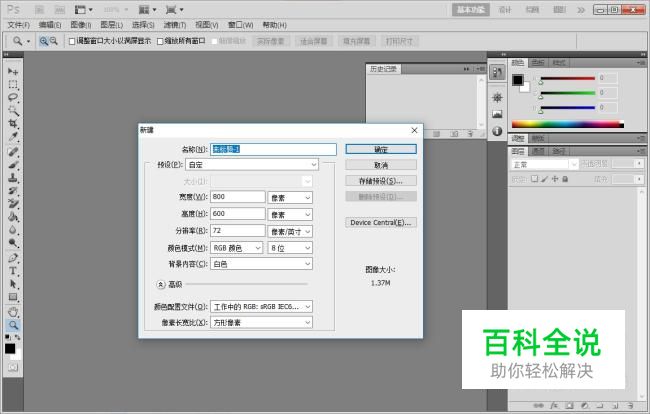Select the Brush tool
Image resolution: width=650 pixels, height=414 pixels.
tap(13, 165)
